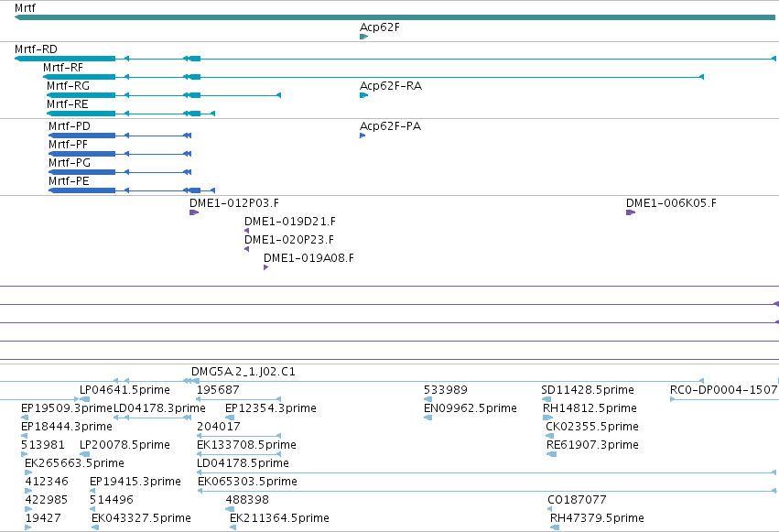
Task: Select the EN09962.5prime EST
Action: [x=470, y=408]
